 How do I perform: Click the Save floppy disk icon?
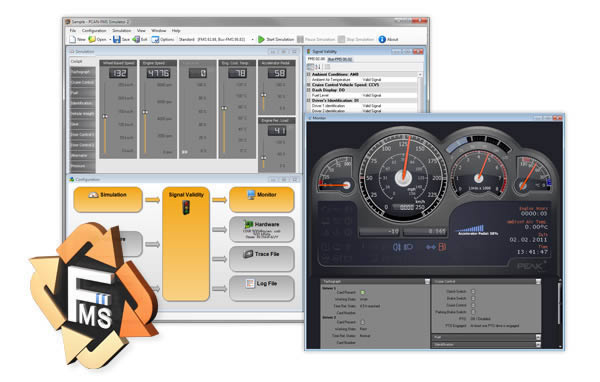pyautogui.click(x=117, y=39)
